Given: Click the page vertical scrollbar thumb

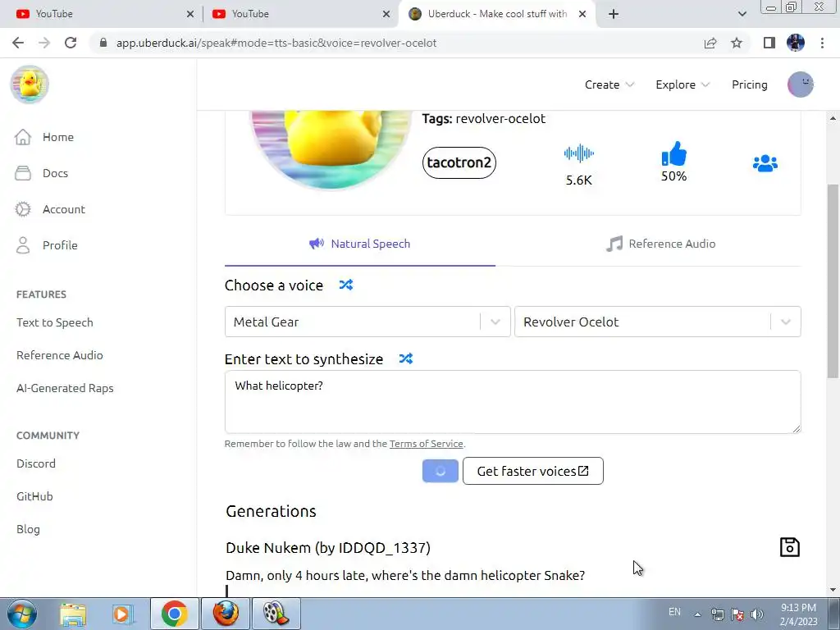Looking at the screenshot, I should pos(833,281).
